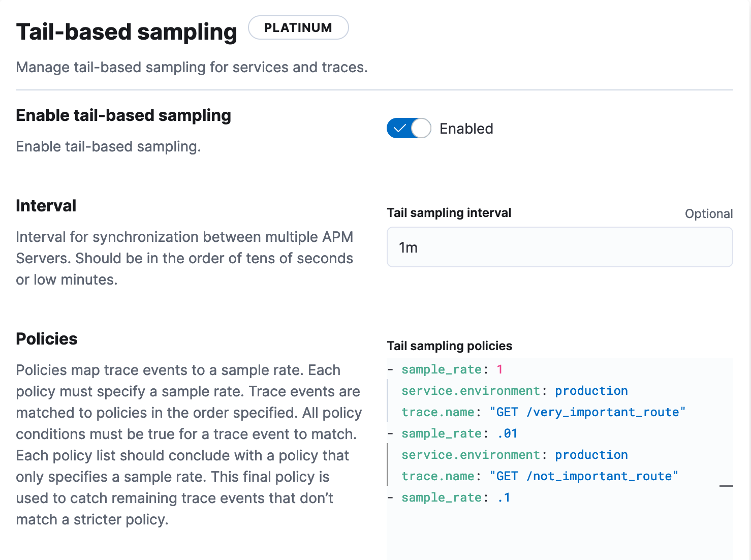Click the green production environment value
Viewport: 751px width, 560px height.
[591, 391]
